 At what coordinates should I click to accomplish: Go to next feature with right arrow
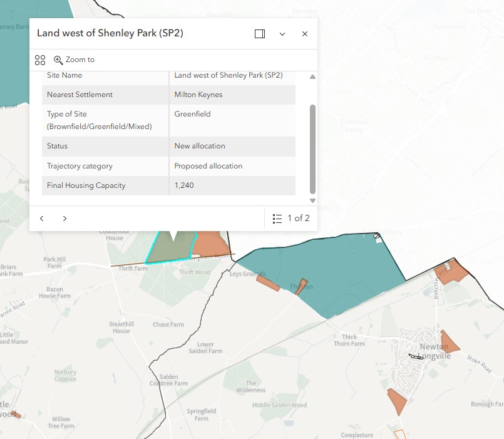point(64,219)
